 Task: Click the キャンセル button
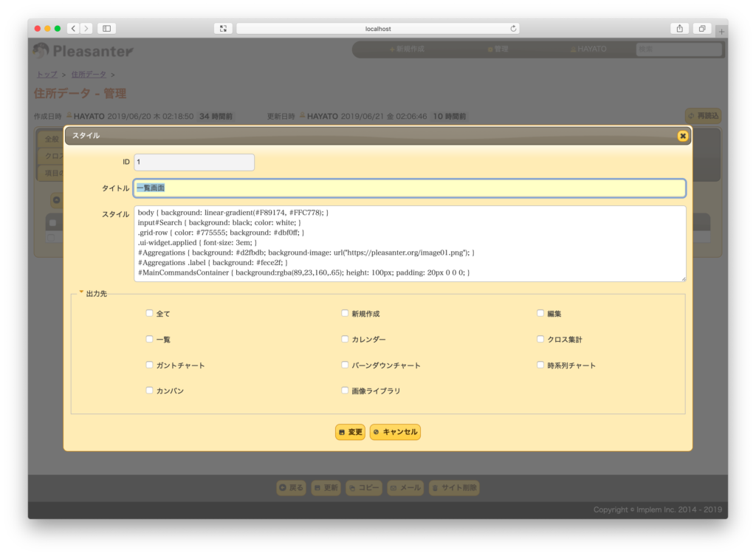[396, 432]
